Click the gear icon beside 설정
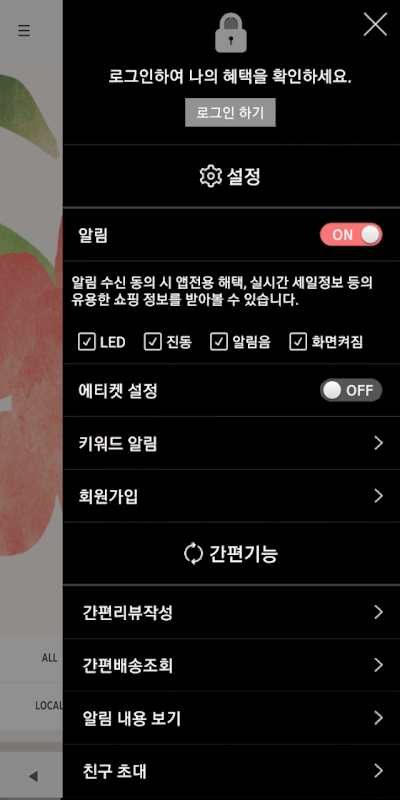This screenshot has width=400, height=800. [210, 177]
